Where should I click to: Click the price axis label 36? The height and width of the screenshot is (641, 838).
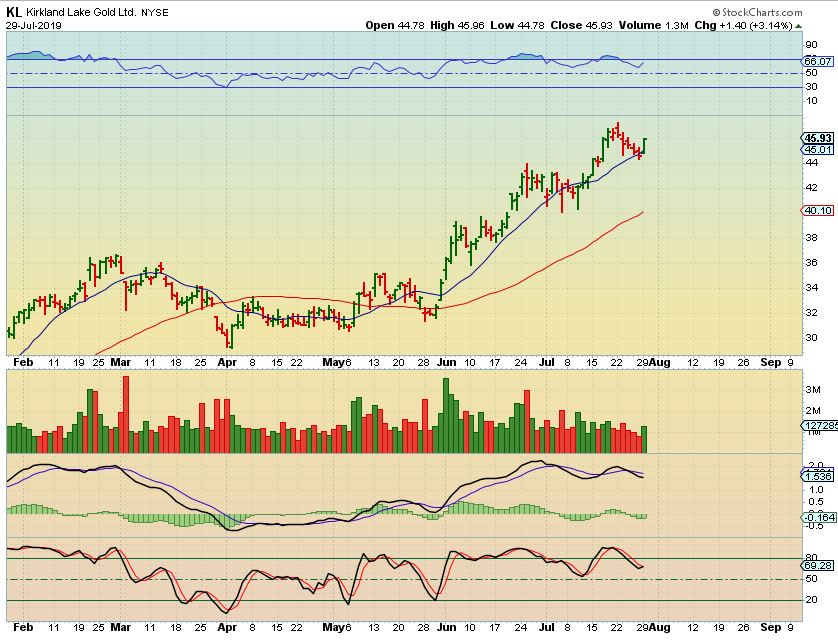[811, 262]
